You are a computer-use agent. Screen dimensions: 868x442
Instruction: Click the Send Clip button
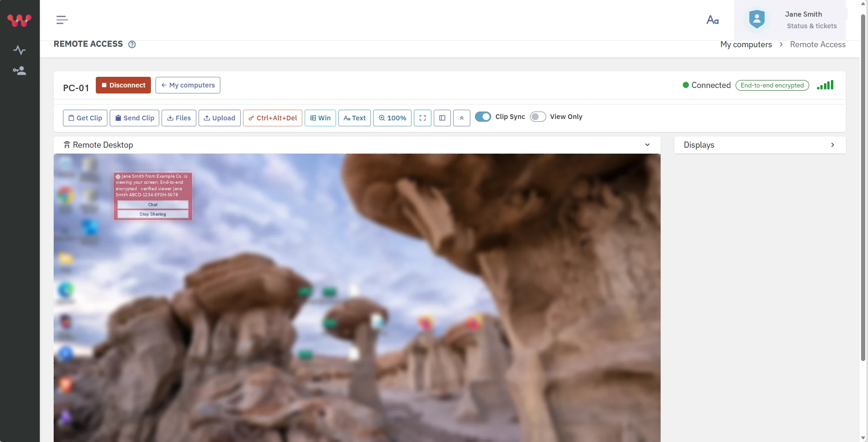(x=135, y=118)
